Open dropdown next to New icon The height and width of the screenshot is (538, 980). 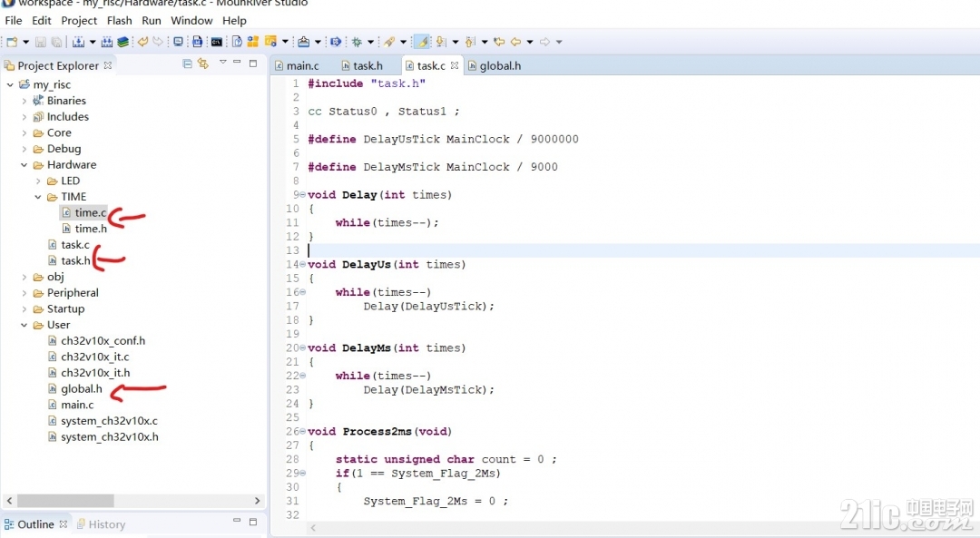[x=25, y=42]
